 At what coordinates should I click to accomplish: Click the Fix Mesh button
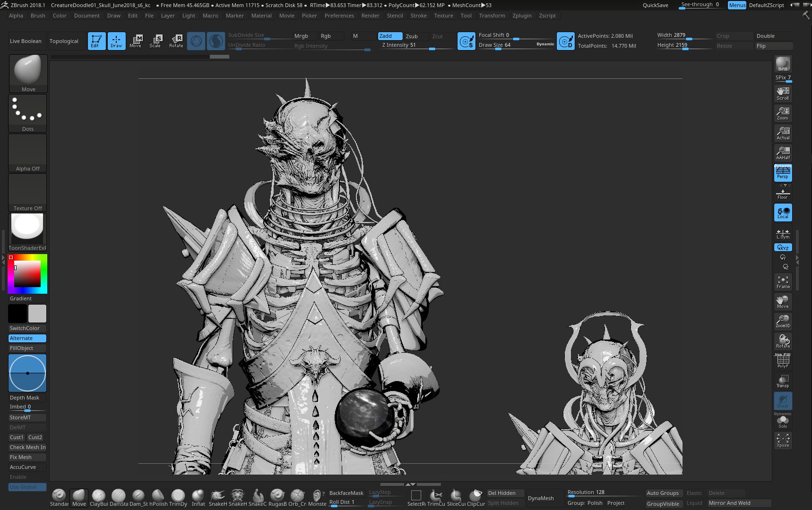point(27,457)
